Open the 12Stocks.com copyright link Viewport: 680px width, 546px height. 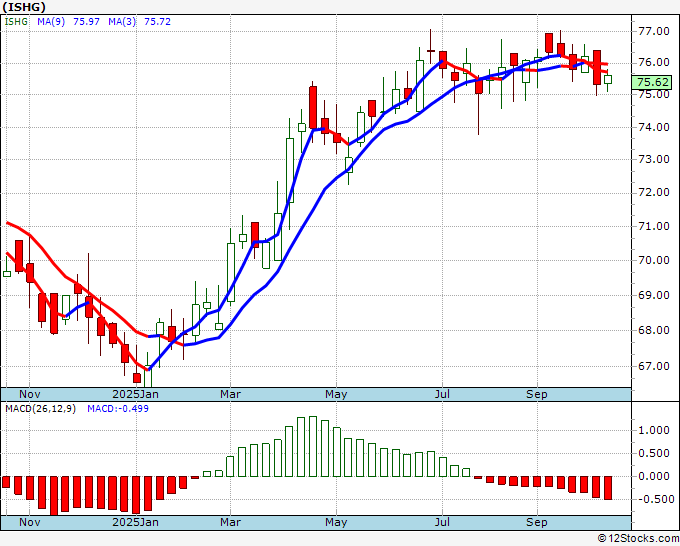638,539
